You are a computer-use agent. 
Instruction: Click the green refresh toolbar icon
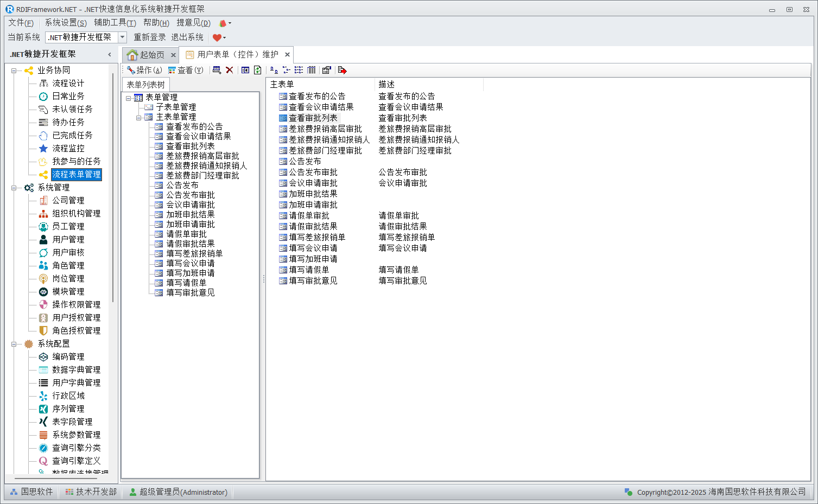click(x=258, y=70)
